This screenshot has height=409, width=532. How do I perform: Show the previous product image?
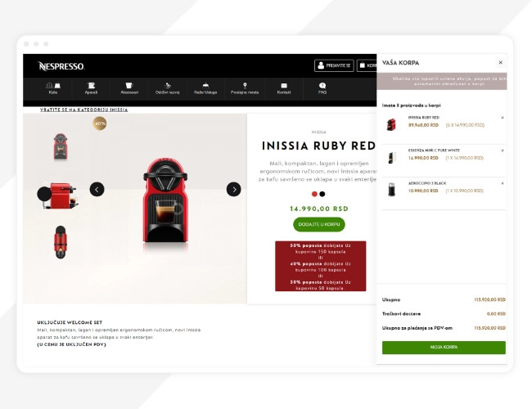pyautogui.click(x=97, y=189)
